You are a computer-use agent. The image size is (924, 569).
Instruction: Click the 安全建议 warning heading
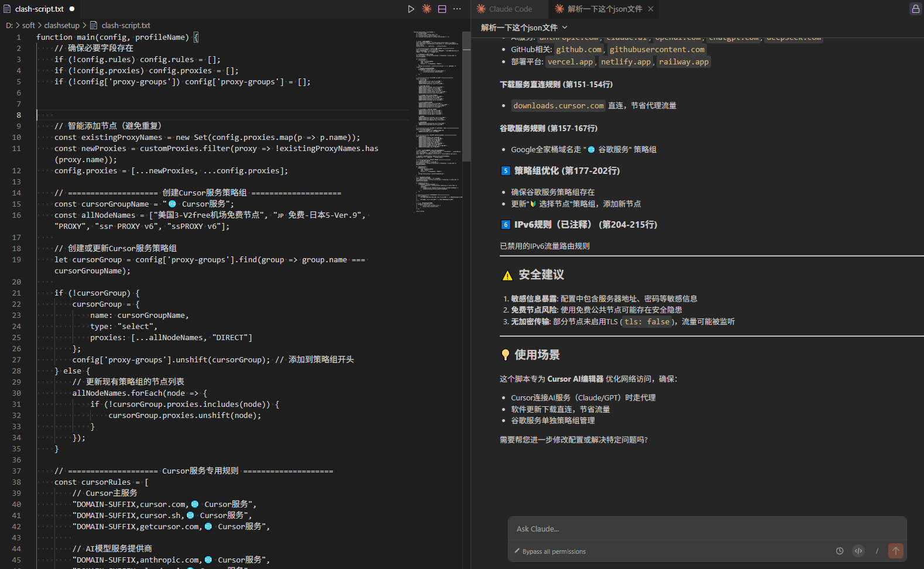(533, 275)
